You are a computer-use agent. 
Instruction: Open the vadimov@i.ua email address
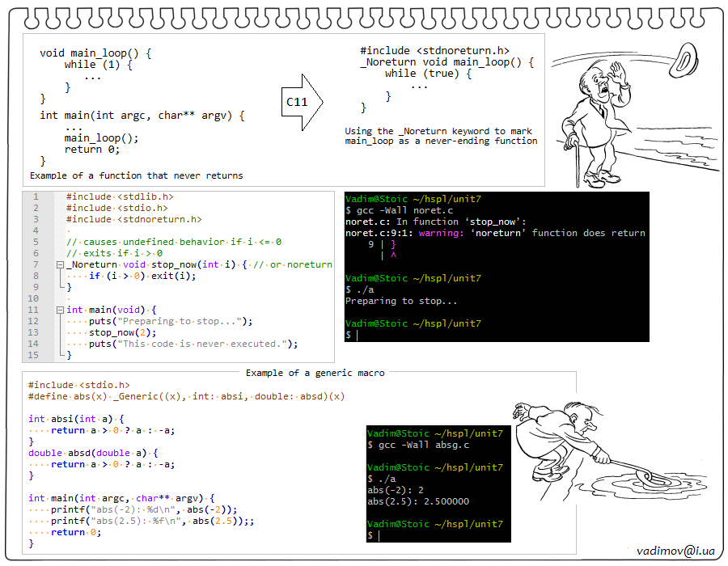675,551
